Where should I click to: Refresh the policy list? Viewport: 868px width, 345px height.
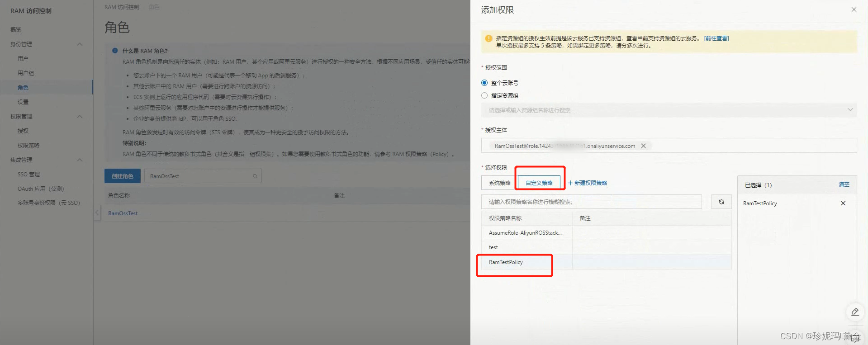click(x=721, y=202)
